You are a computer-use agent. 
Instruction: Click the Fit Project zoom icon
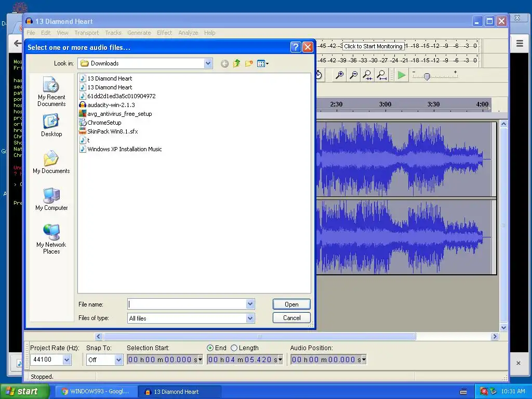381,75
